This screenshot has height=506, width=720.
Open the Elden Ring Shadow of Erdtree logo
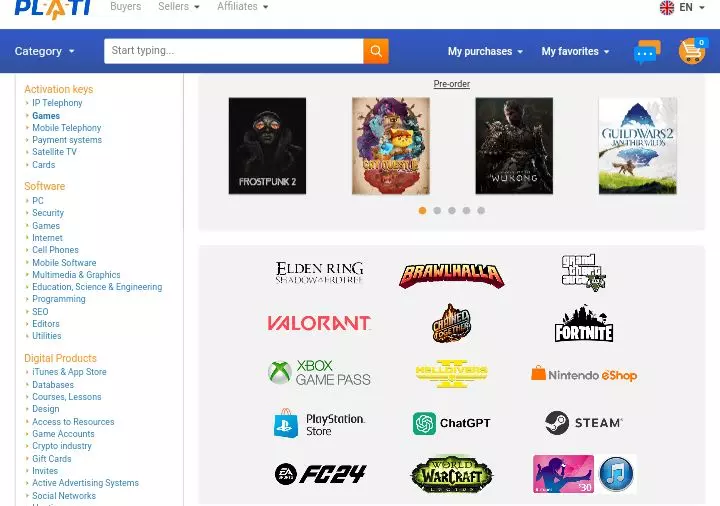coord(320,273)
